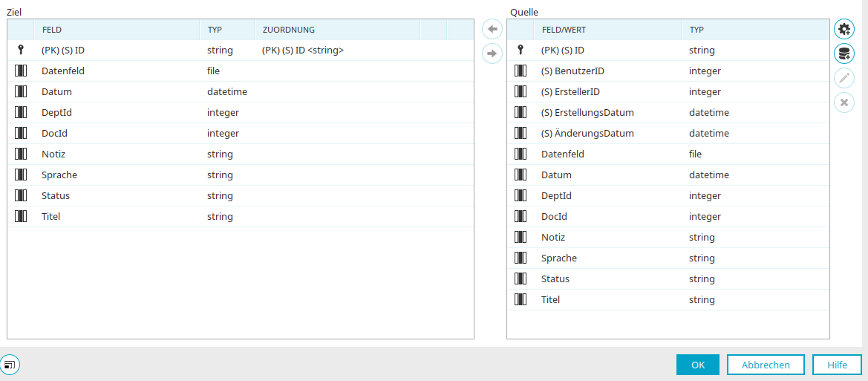
Task: Click column icon beside (S) ÄnderungsDatum
Action: point(521,134)
